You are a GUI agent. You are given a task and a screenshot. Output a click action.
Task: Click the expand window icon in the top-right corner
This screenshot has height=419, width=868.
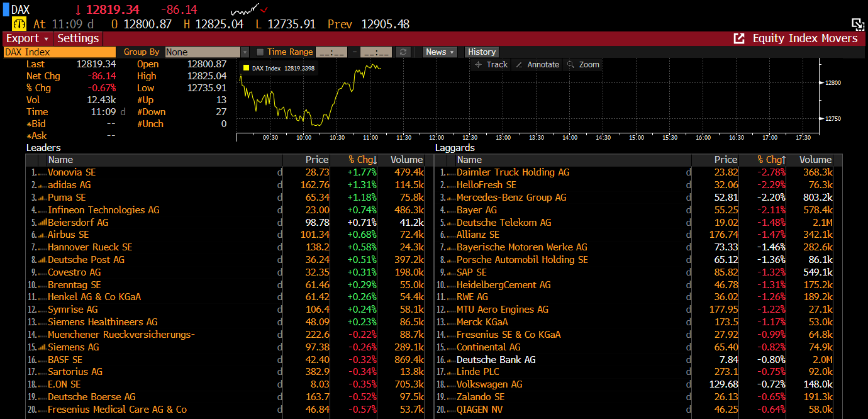tap(857, 25)
